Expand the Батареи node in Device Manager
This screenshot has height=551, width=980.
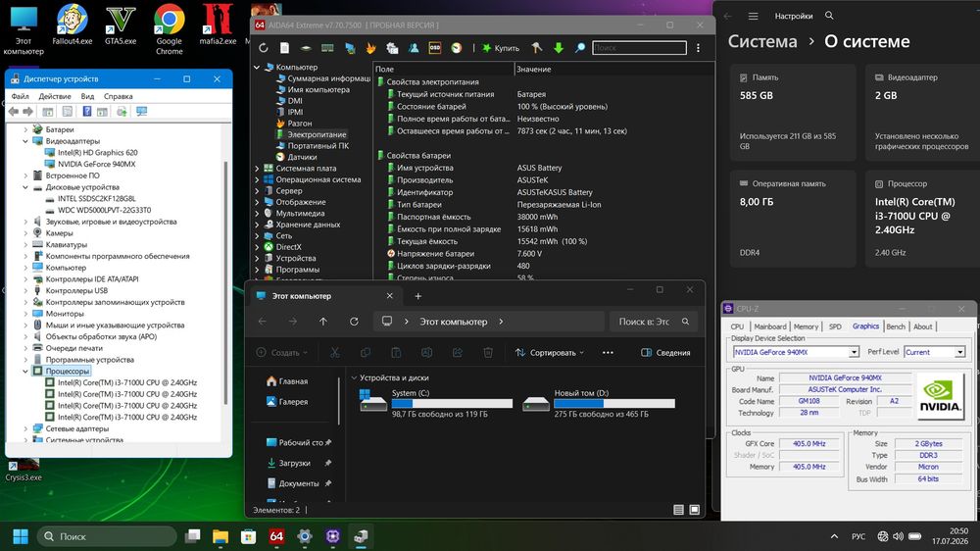25,129
